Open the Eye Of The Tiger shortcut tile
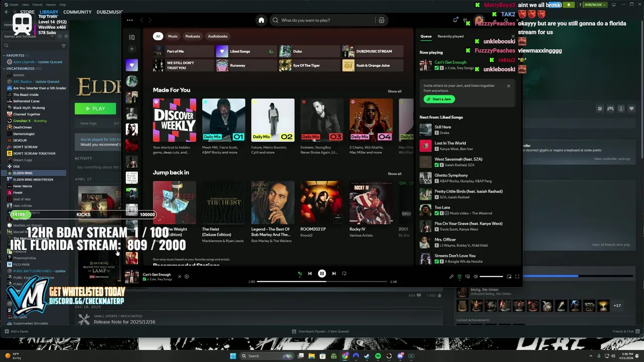This screenshot has height=362, width=644. tap(309, 65)
